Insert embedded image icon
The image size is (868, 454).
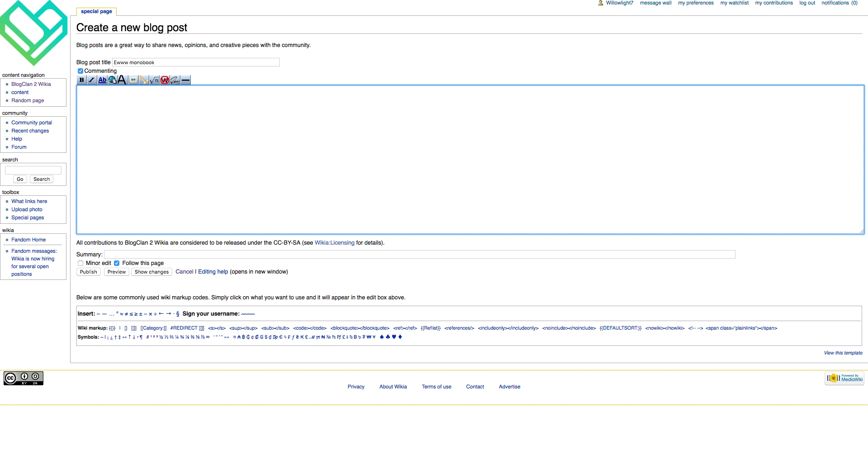tap(133, 80)
